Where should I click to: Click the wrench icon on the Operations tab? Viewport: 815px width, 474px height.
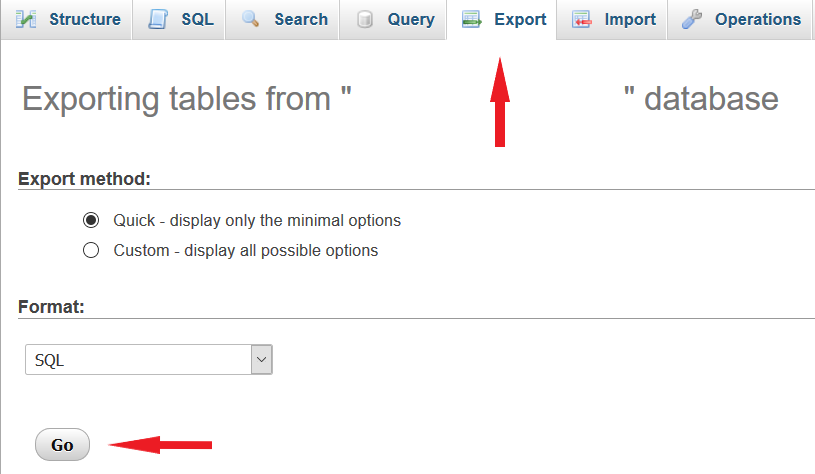click(692, 19)
